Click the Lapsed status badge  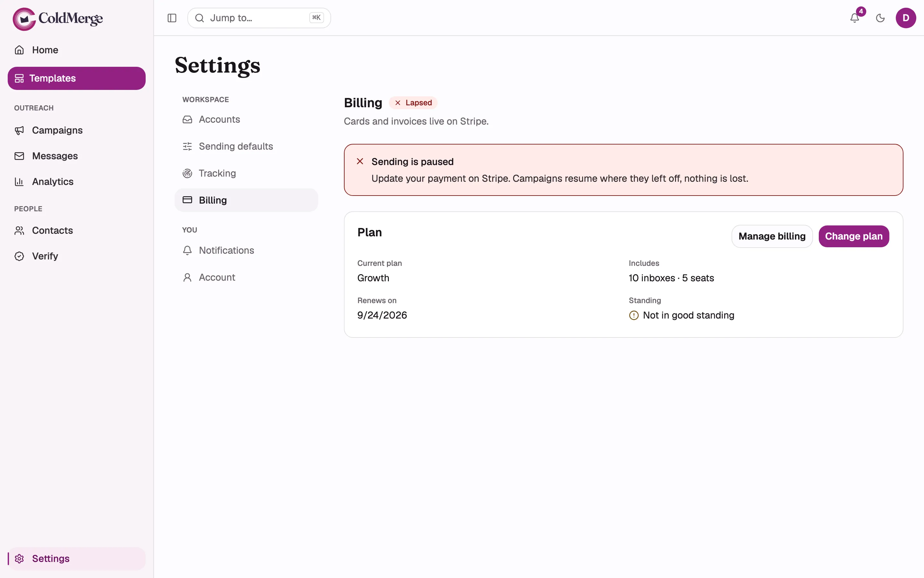pyautogui.click(x=413, y=103)
